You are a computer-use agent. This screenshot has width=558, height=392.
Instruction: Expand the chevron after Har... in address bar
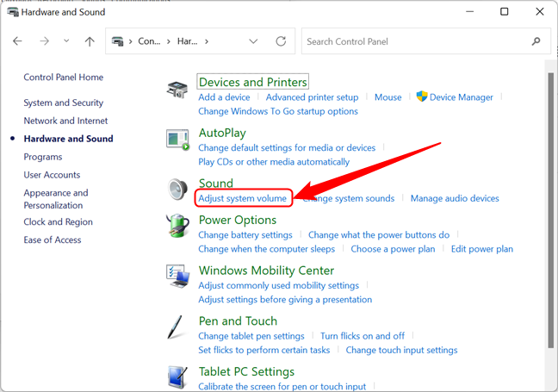click(207, 41)
